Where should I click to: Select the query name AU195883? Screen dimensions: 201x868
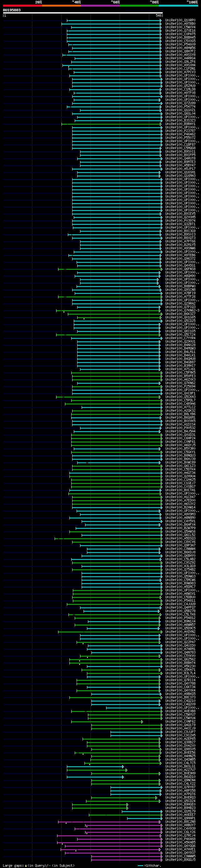[x=12, y=10]
